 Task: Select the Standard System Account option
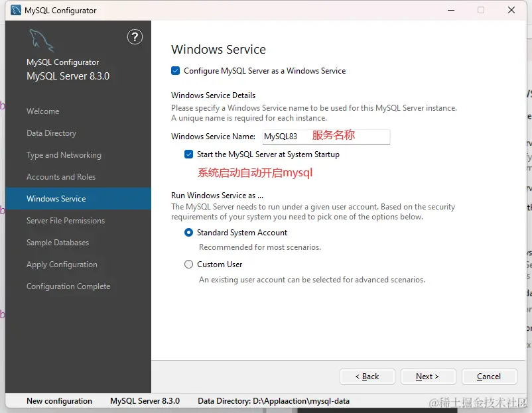click(188, 233)
